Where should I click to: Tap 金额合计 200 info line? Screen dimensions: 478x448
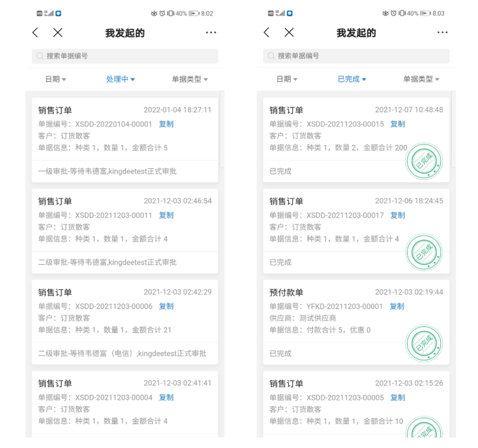338,148
